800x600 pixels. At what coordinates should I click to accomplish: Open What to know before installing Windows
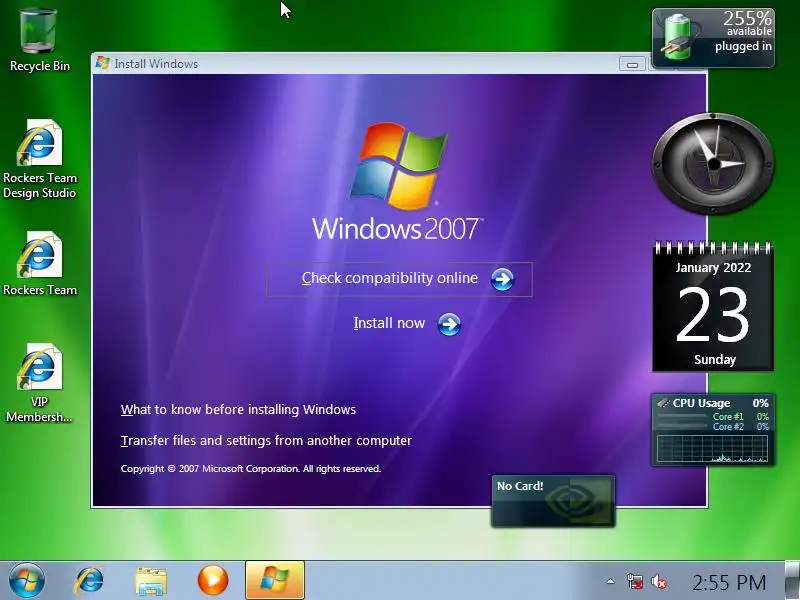coord(238,409)
